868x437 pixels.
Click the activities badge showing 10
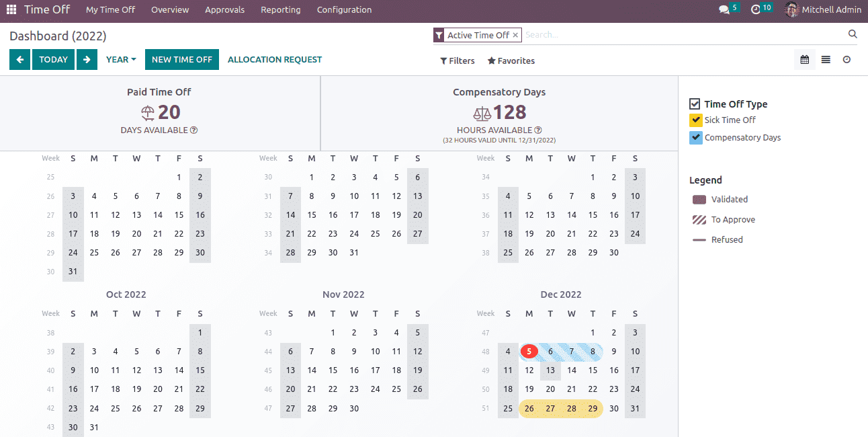[767, 7]
